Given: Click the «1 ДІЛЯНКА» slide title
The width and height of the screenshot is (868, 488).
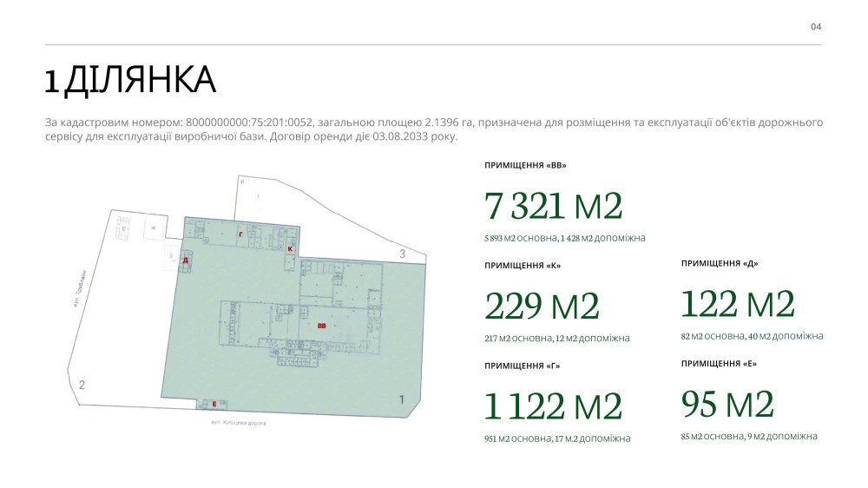Looking at the screenshot, I should click(x=130, y=81).
